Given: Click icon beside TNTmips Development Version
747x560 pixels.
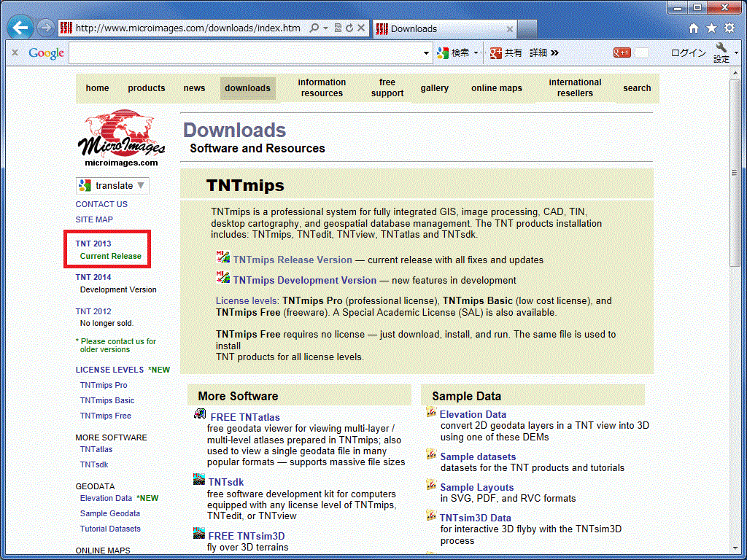Looking at the screenshot, I should point(223,277).
